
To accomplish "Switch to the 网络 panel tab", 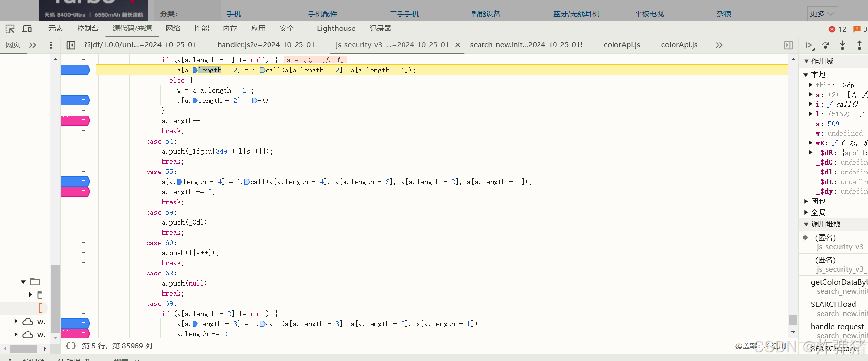I will [173, 29].
